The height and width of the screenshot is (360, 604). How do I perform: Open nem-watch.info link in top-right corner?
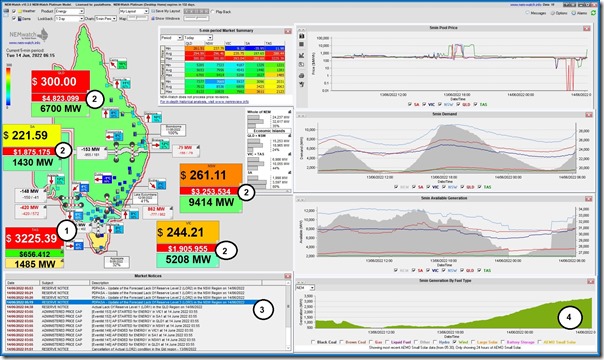click(525, 5)
